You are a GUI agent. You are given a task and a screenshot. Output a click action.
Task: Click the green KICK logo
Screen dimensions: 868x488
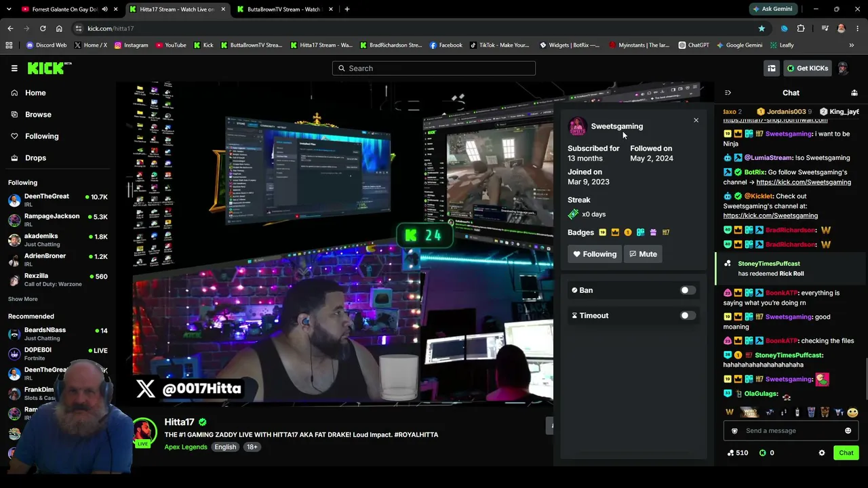point(49,68)
